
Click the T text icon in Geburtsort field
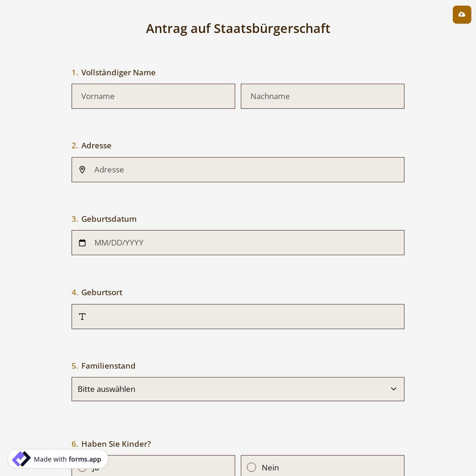pos(82,317)
